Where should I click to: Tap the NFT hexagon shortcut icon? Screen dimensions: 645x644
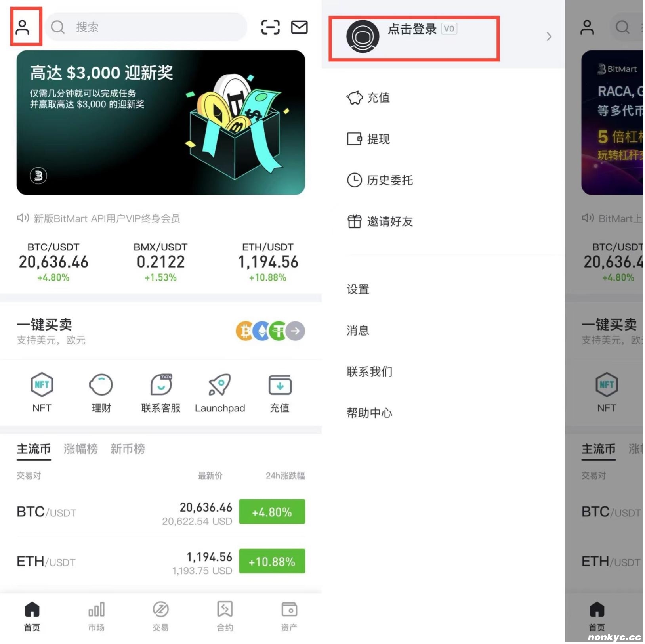[42, 384]
